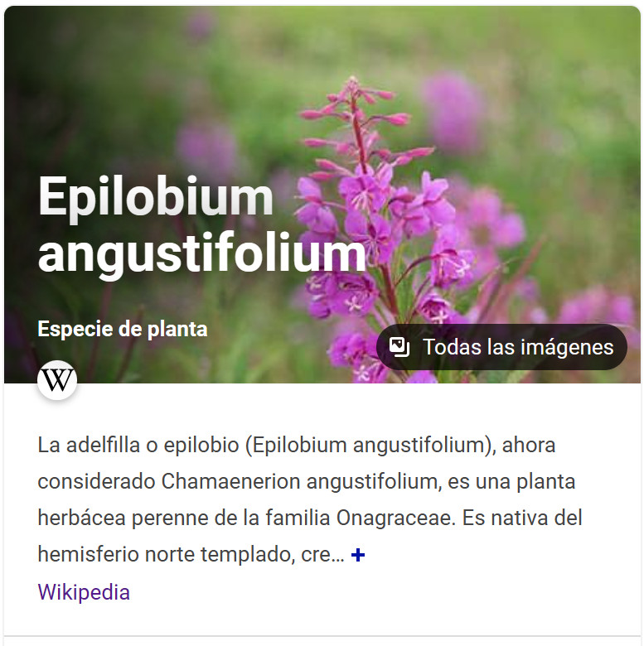Expand the description with the blue plus

point(357,555)
